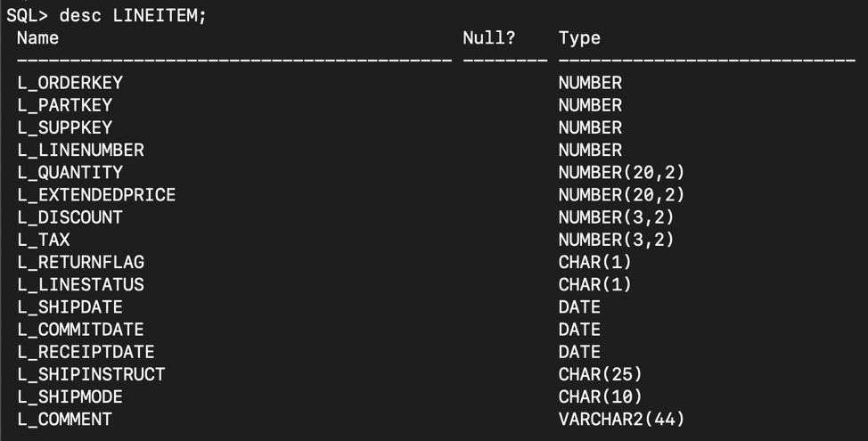Click the L_LINESTATUS row name
This screenshot has height=441, width=868.
click(80, 284)
